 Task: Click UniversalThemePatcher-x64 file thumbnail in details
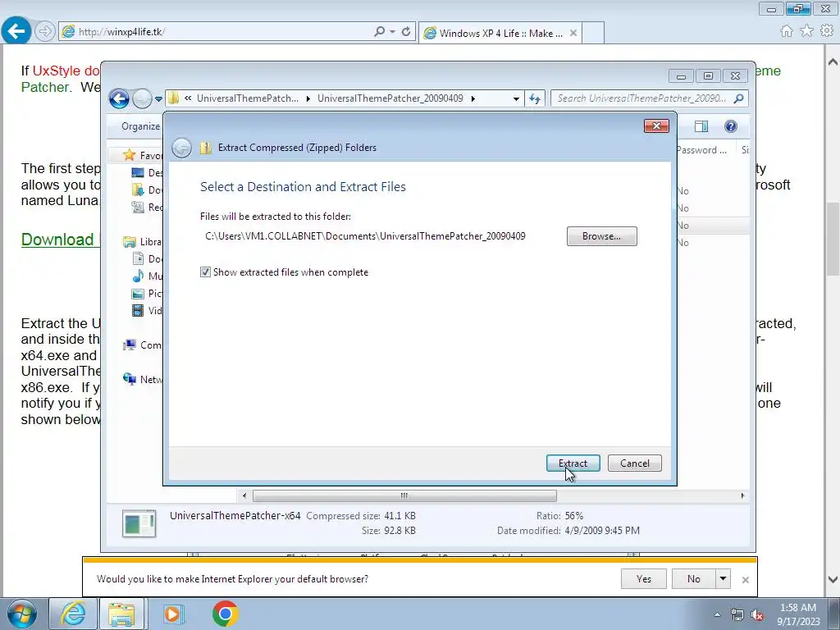tap(139, 523)
